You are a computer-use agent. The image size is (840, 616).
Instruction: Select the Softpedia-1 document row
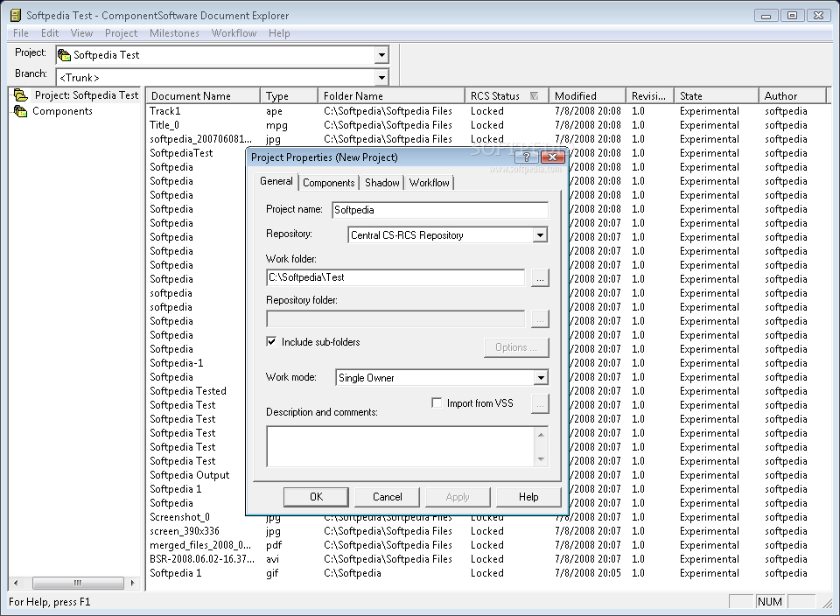tap(177, 363)
